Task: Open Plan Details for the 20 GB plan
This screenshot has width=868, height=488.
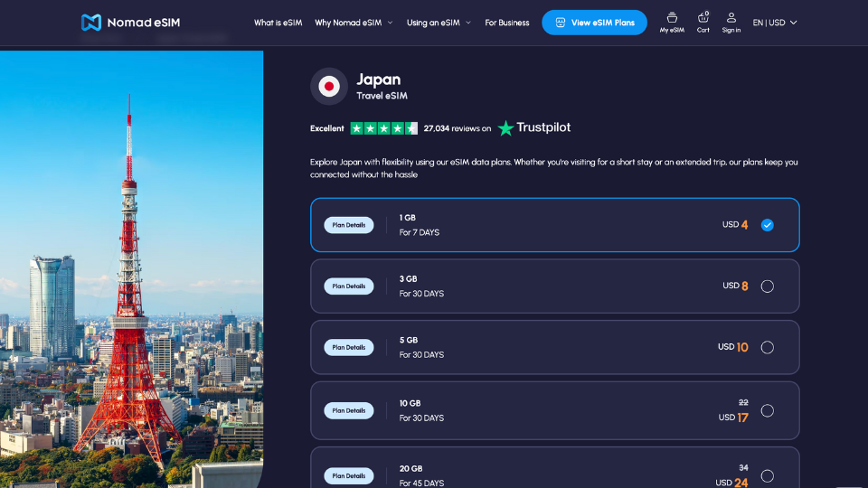Action: (348, 475)
